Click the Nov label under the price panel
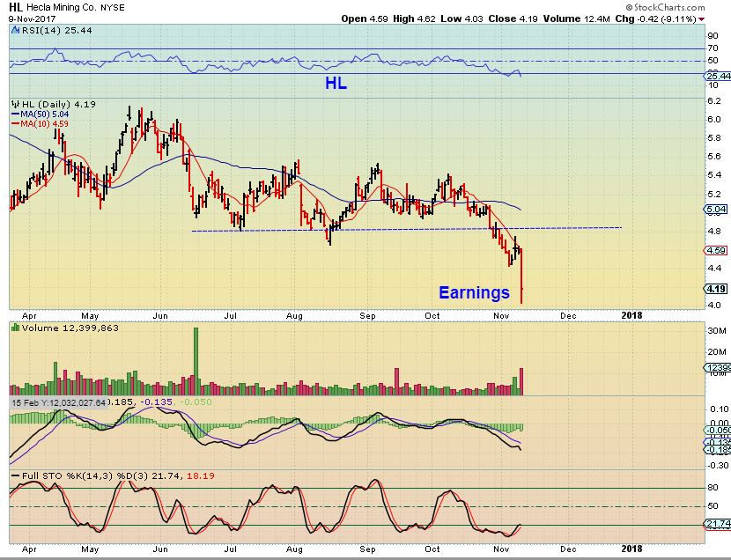This screenshot has width=731, height=560. pyautogui.click(x=501, y=316)
